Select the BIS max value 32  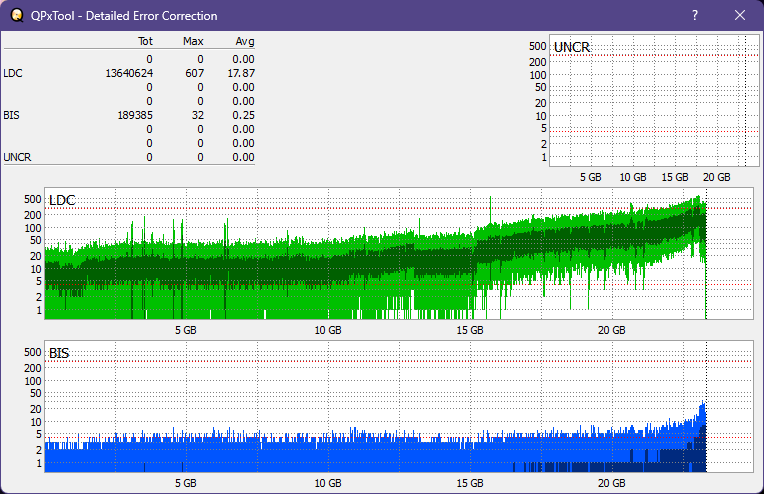tap(198, 115)
